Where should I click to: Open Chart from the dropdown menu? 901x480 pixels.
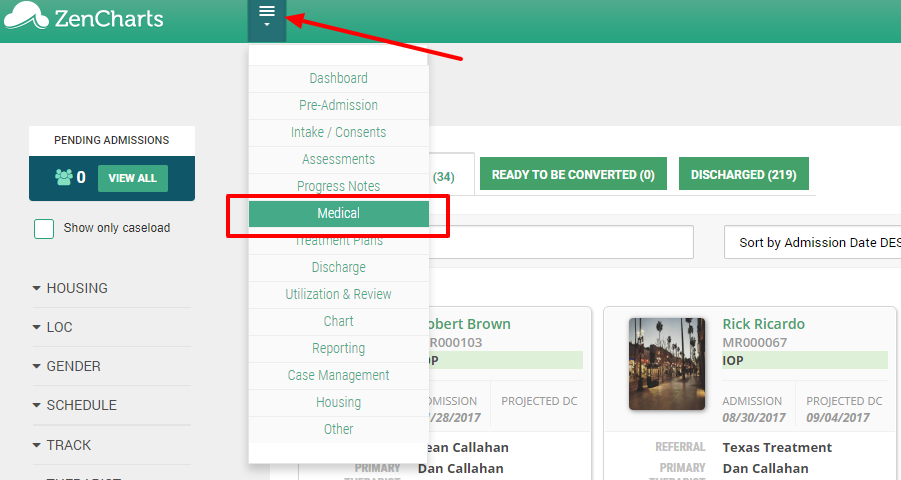(x=338, y=321)
